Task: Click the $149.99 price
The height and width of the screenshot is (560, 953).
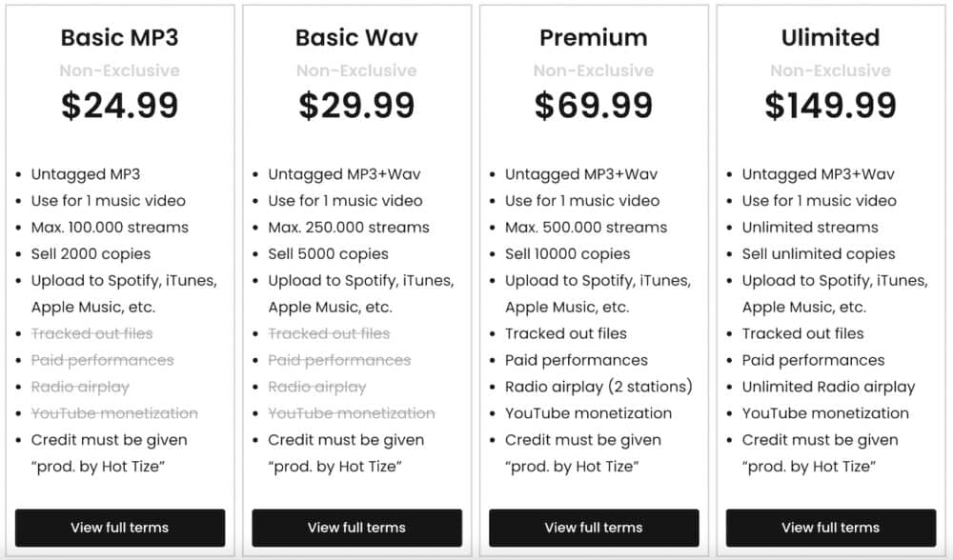Action: pyautogui.click(x=830, y=106)
